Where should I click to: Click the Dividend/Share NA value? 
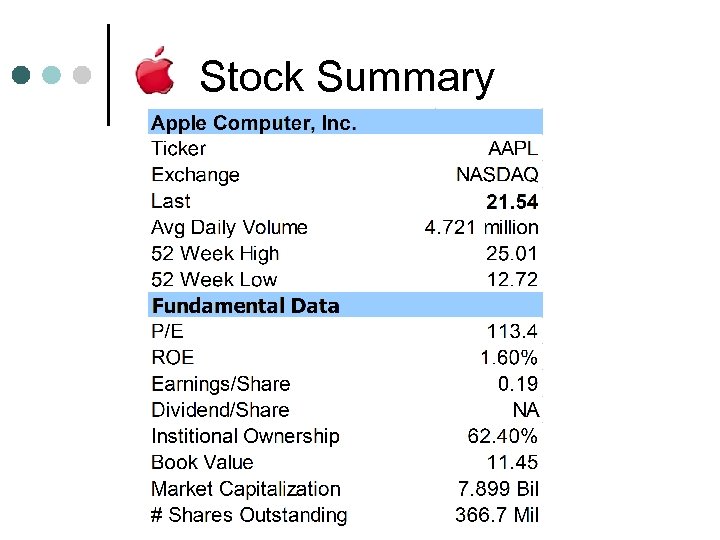[x=525, y=410]
